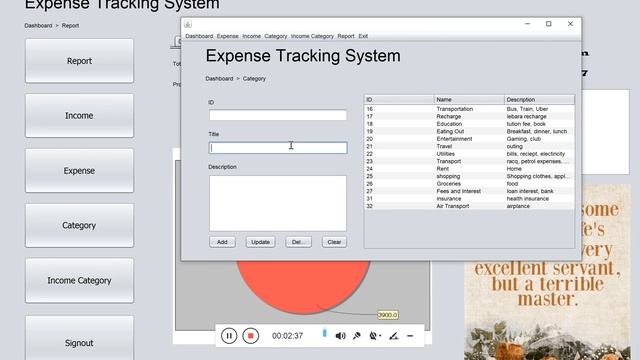Open the Expense menu in Category window

point(227,36)
